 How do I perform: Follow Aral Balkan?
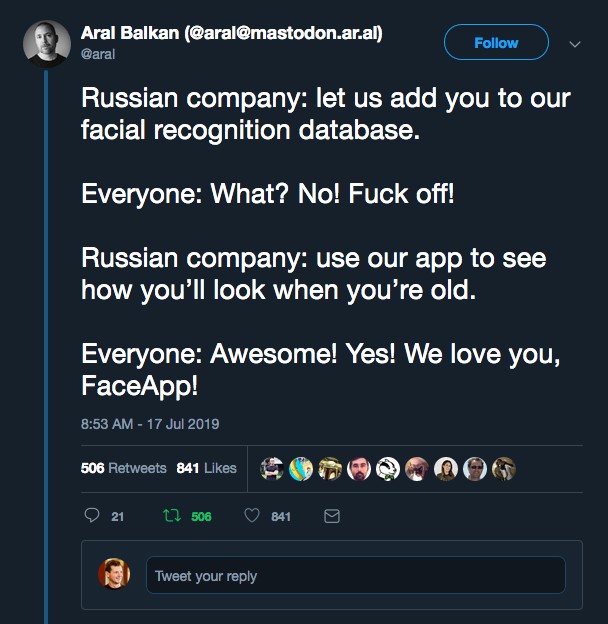tap(496, 42)
